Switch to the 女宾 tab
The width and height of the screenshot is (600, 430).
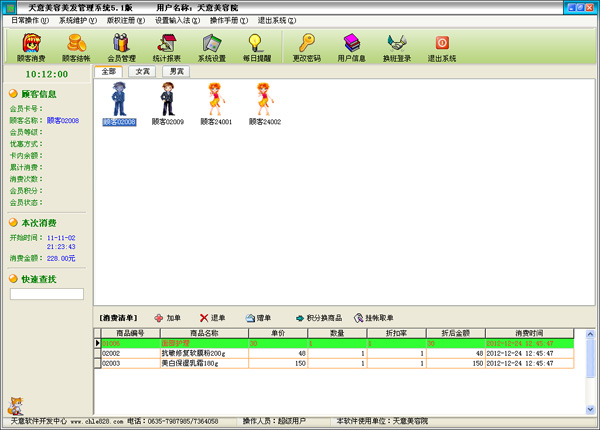pos(143,72)
